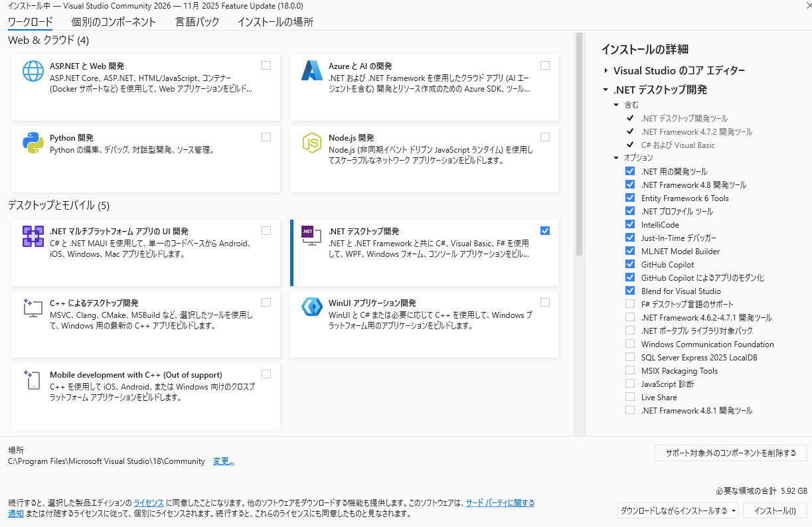Image resolution: width=812 pixels, height=527 pixels.
Task: Uncheck the .NET デスクトップ開発 workload card
Action: (x=545, y=231)
